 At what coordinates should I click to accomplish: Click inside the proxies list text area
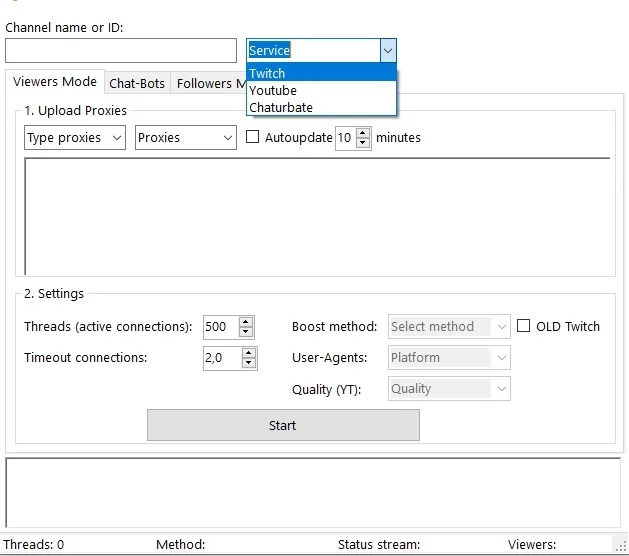(x=317, y=216)
